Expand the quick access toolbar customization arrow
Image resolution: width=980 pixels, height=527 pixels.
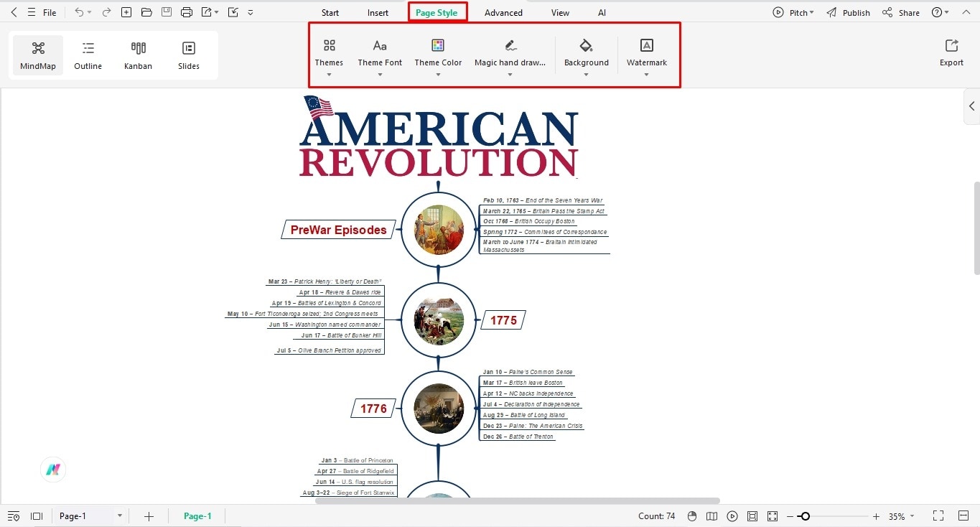250,13
